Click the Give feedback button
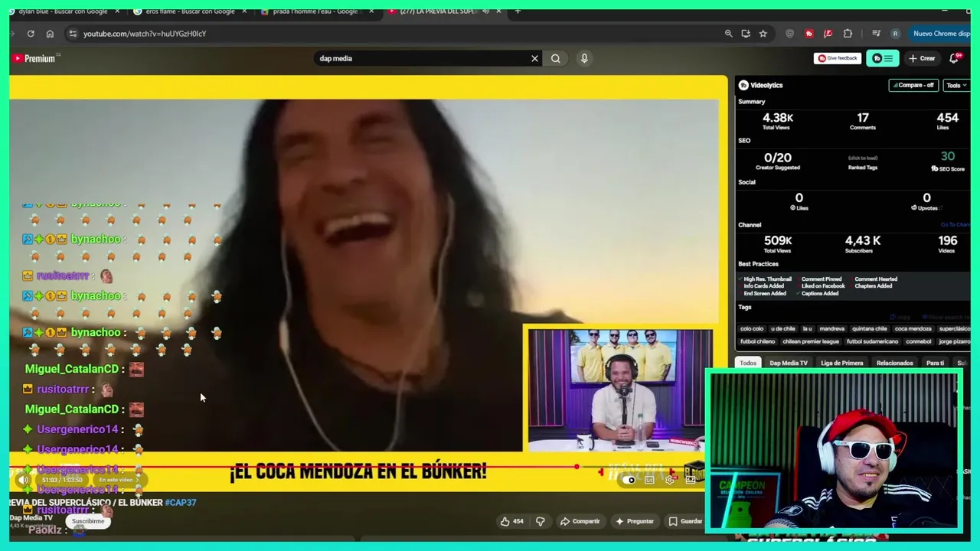This screenshot has width=980, height=551. coord(837,58)
